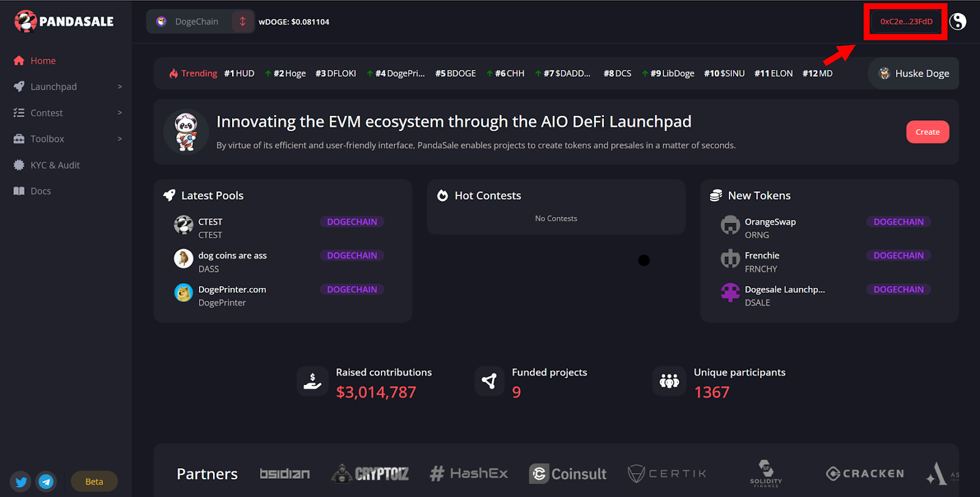The image size is (980, 497).
Task: Click the Toolbox briefcase icon
Action: [x=19, y=138]
